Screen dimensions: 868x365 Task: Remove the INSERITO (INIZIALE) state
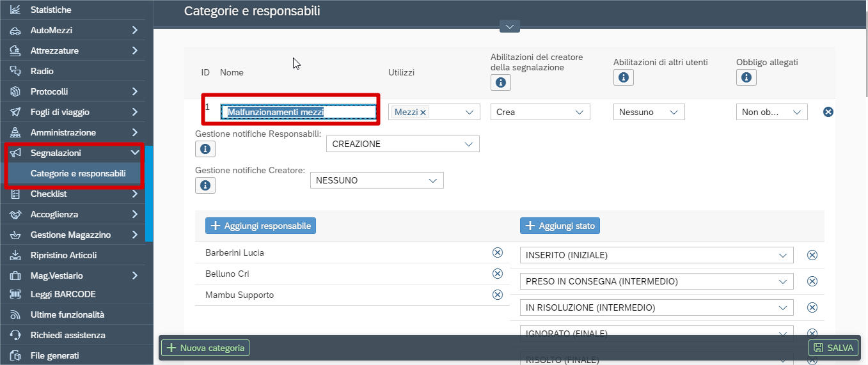[x=812, y=255]
